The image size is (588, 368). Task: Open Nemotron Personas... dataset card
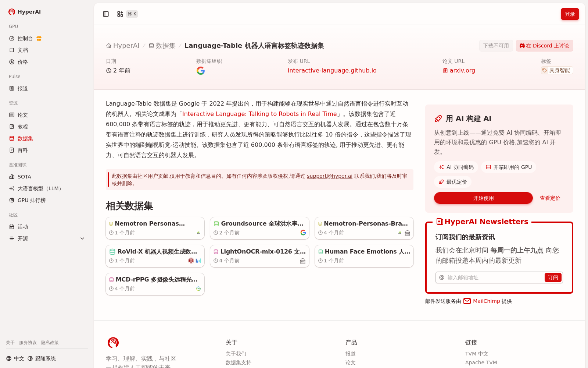(x=155, y=228)
